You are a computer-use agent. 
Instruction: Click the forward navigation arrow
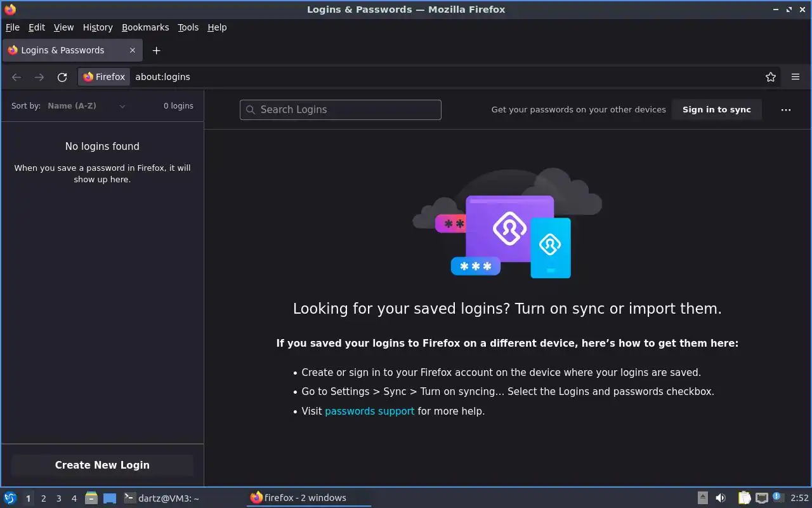pyautogui.click(x=39, y=77)
